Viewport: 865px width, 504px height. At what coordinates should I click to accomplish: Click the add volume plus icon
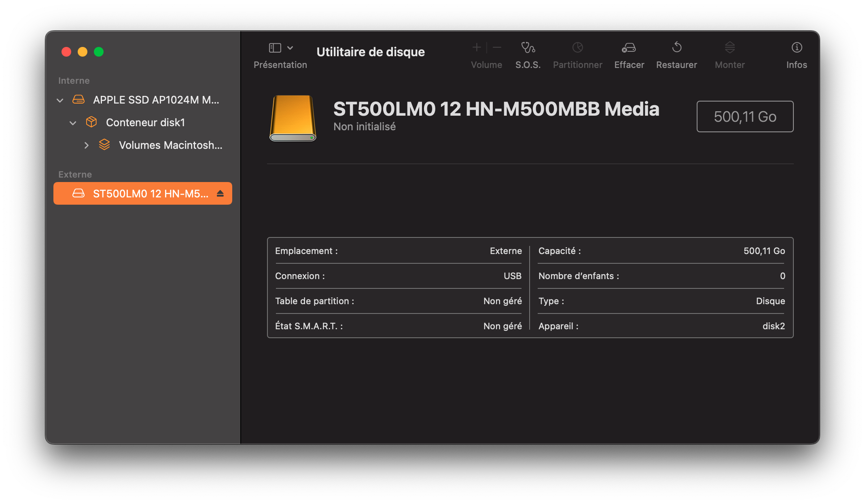coord(477,48)
